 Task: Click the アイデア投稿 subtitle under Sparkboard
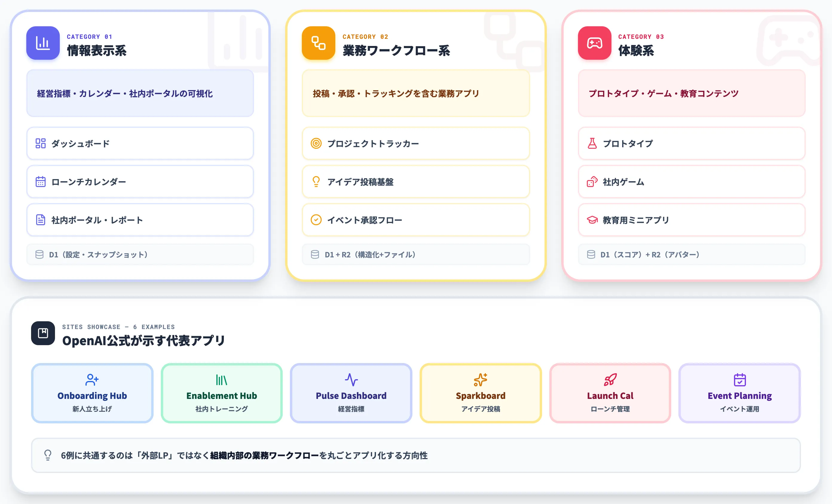point(481,409)
